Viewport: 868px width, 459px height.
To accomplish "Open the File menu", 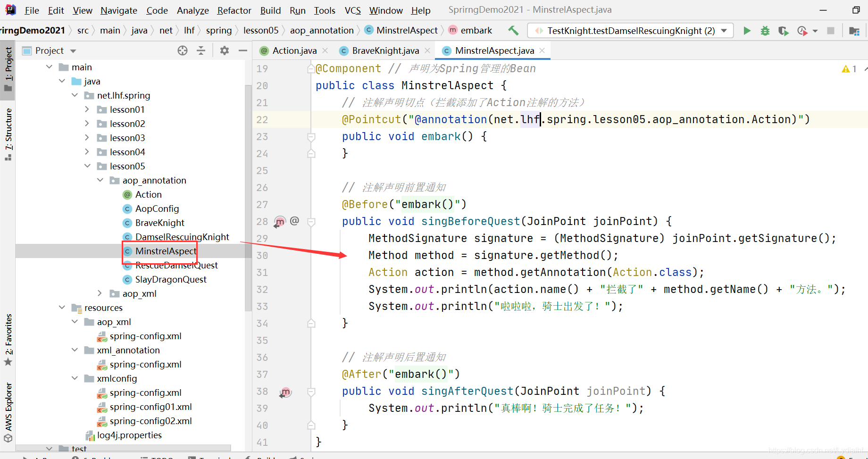I will (32, 10).
